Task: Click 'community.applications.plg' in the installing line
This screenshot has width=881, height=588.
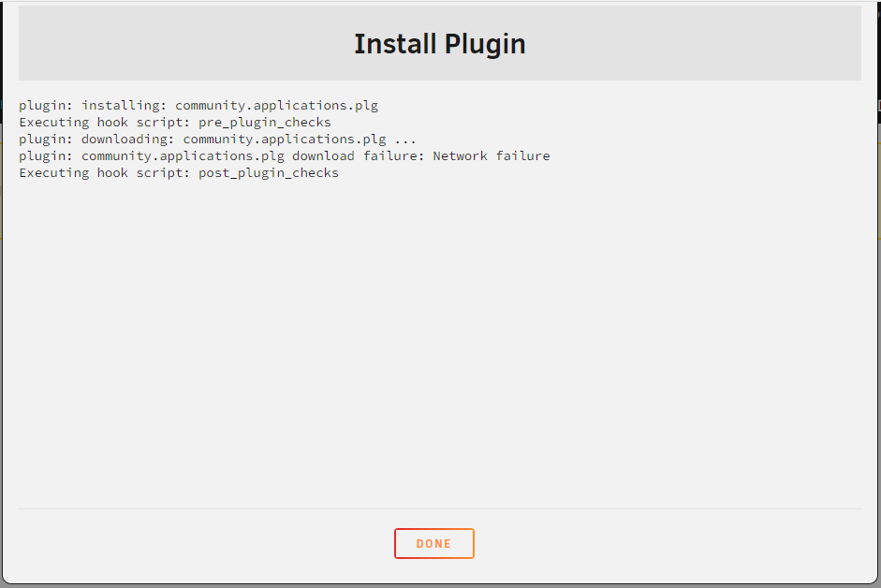Action: click(276, 105)
